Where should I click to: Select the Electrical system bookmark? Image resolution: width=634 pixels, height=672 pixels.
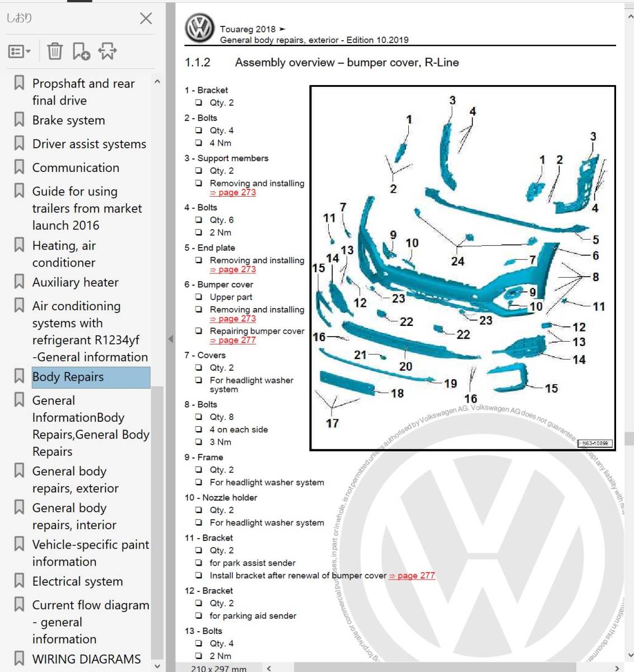click(77, 581)
